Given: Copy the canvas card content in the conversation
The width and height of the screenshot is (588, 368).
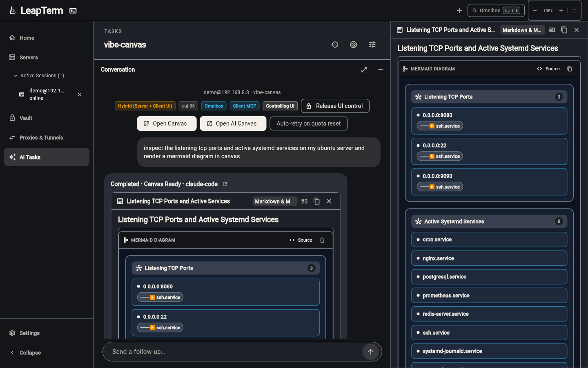Looking at the screenshot, I should [x=316, y=201].
